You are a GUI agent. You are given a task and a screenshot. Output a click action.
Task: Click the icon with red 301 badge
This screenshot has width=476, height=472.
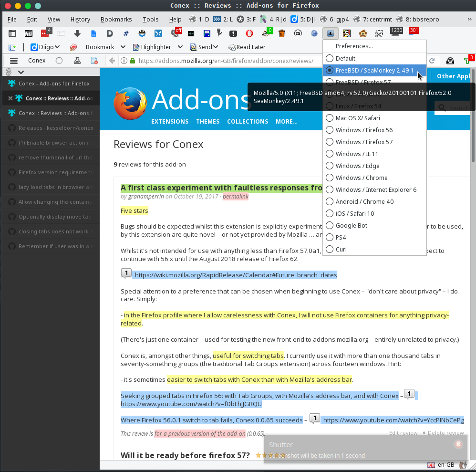click(x=414, y=31)
